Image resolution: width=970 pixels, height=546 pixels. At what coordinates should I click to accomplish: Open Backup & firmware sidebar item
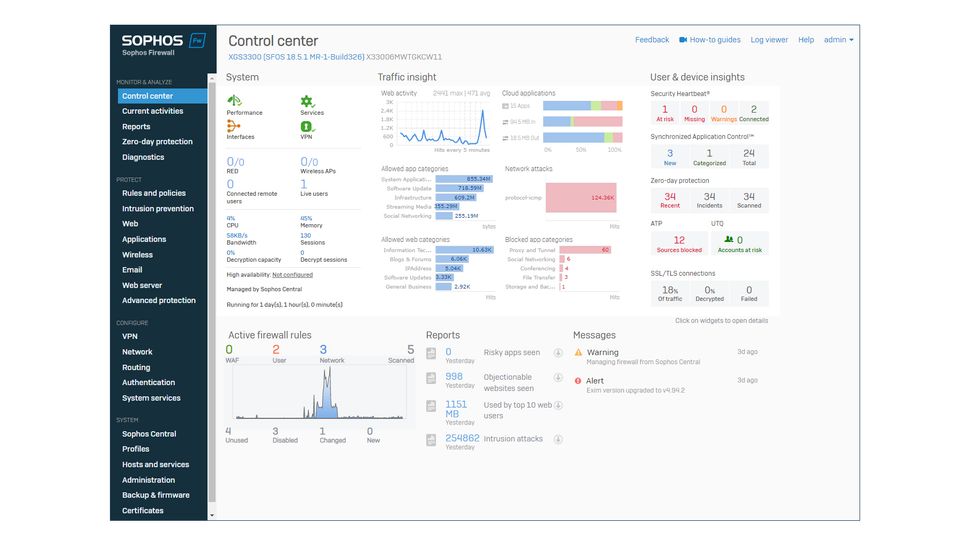point(156,495)
